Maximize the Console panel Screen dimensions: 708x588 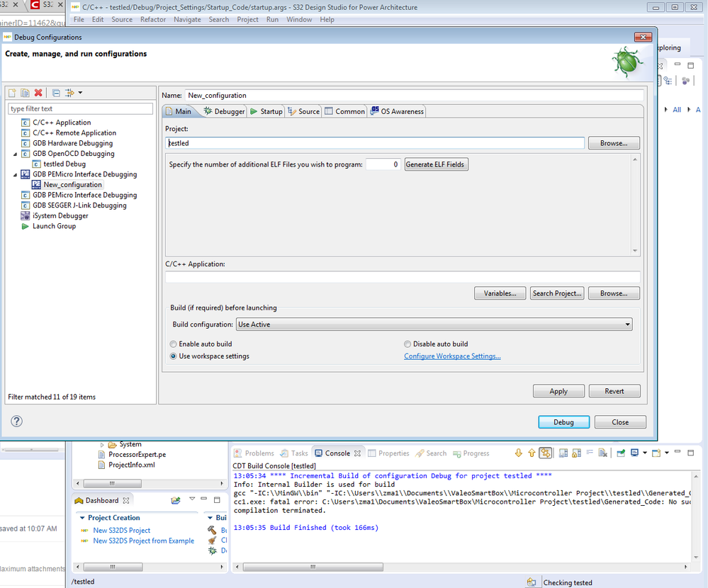point(690,453)
